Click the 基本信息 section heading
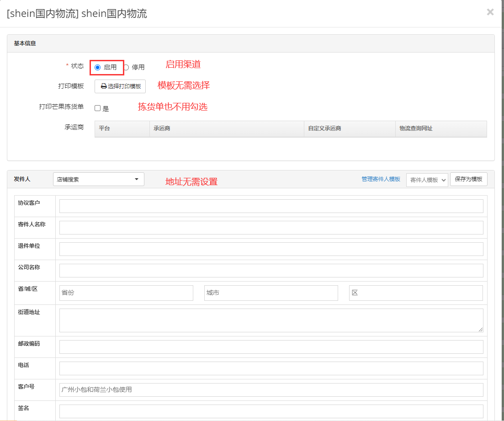 tap(25, 43)
